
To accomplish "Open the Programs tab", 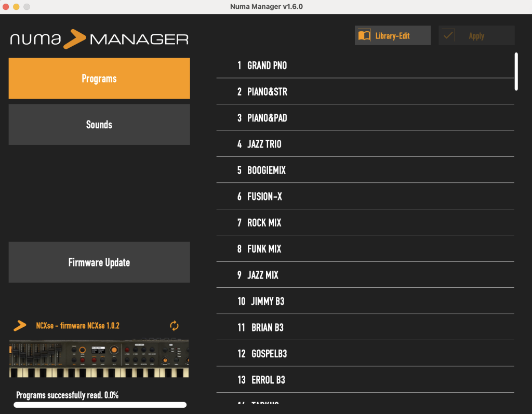I will click(x=99, y=78).
